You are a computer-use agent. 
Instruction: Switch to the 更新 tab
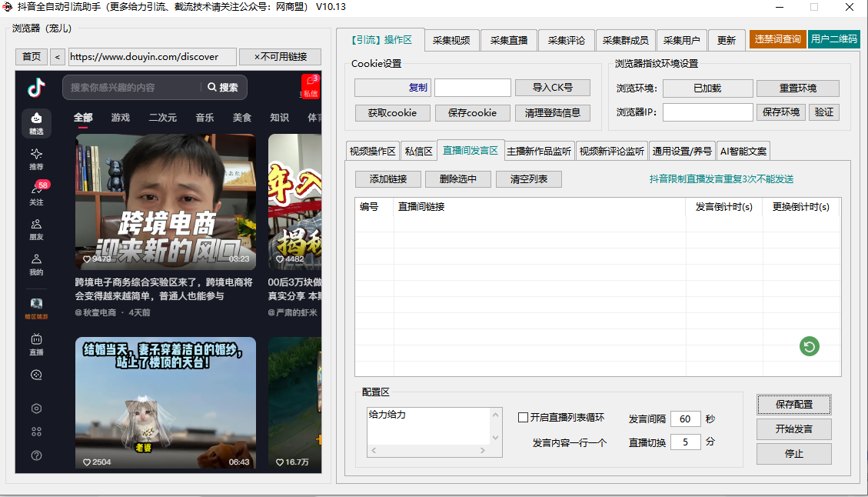[727, 41]
